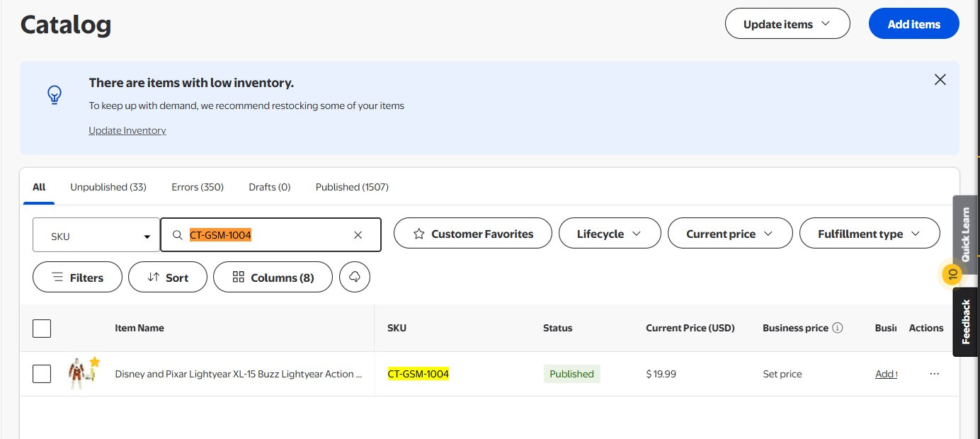Download catalog with the cloud icon
The width and height of the screenshot is (980, 439).
pos(355,277)
